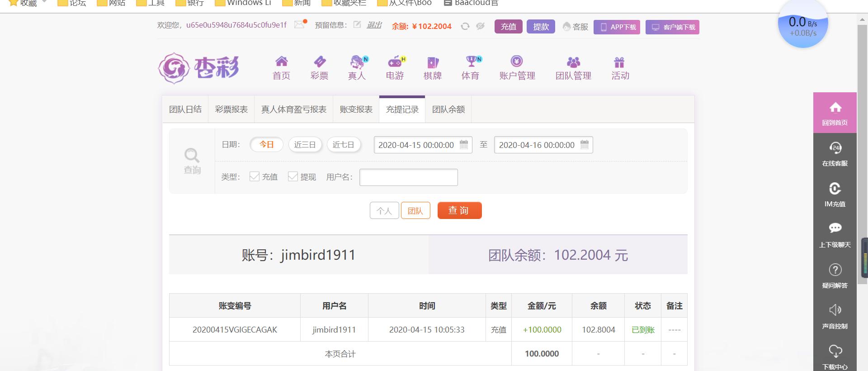Toggle 声音控制 sound sidebar icon
Viewport: 868px width, 371px height.
(x=835, y=317)
